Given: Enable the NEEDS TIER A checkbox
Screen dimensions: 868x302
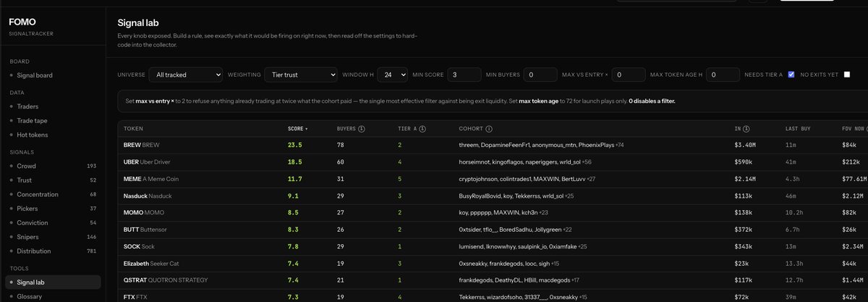Looking at the screenshot, I should (791, 74).
